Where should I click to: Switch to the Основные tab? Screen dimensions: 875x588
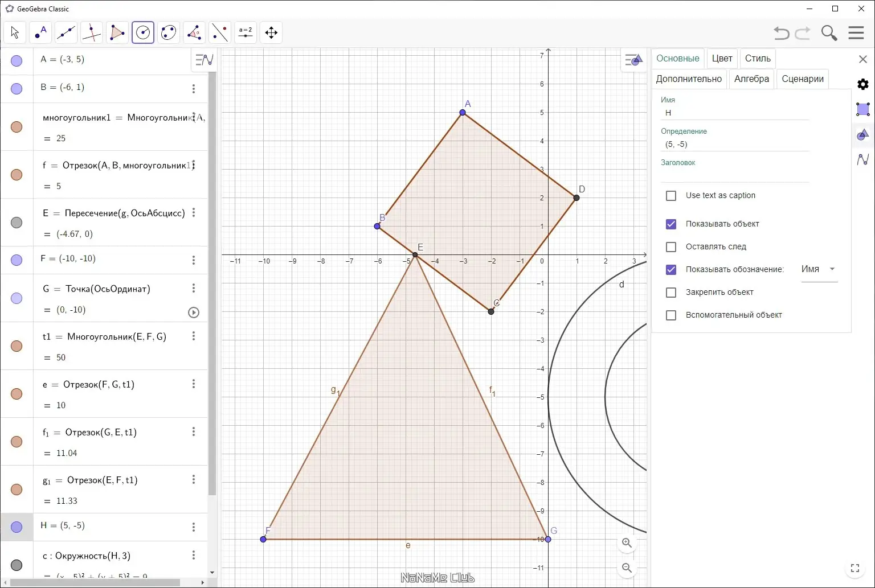[678, 59]
